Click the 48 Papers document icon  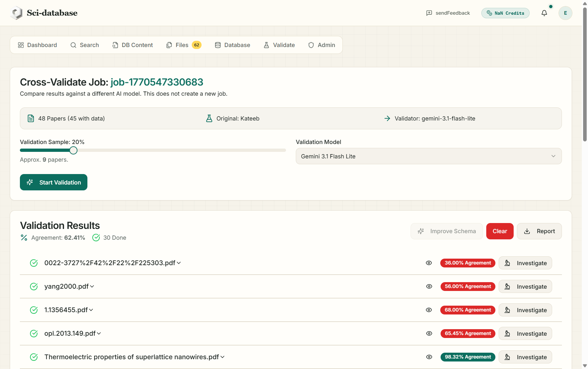pos(31,118)
